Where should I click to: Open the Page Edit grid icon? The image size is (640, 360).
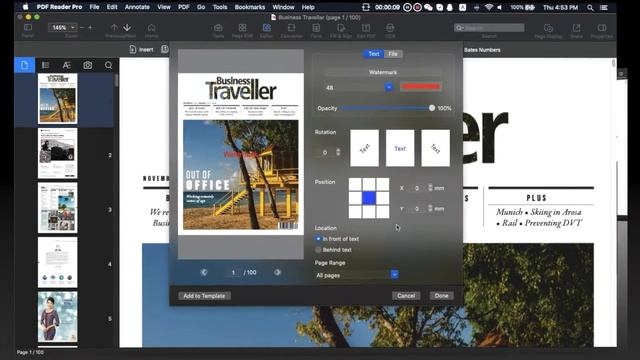242,27
